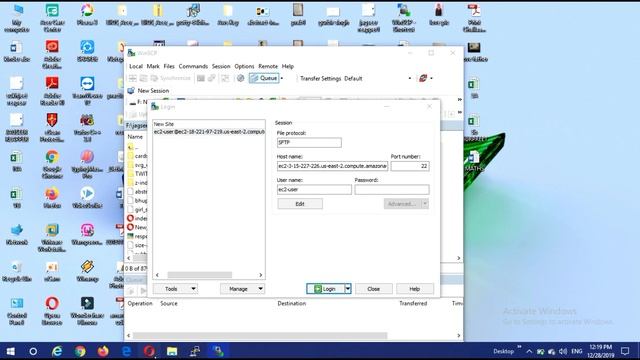Click into the Host name field
The width and height of the screenshot is (640, 360).
(x=332, y=166)
